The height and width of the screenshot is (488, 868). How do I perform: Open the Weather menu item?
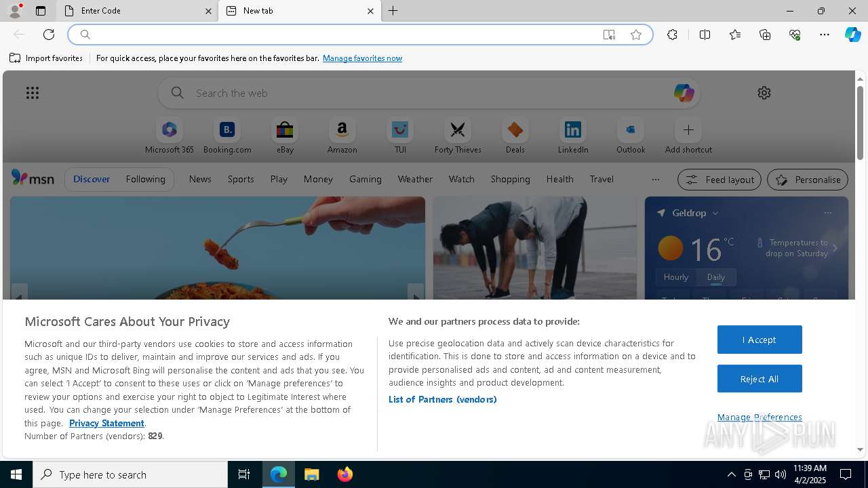click(415, 179)
